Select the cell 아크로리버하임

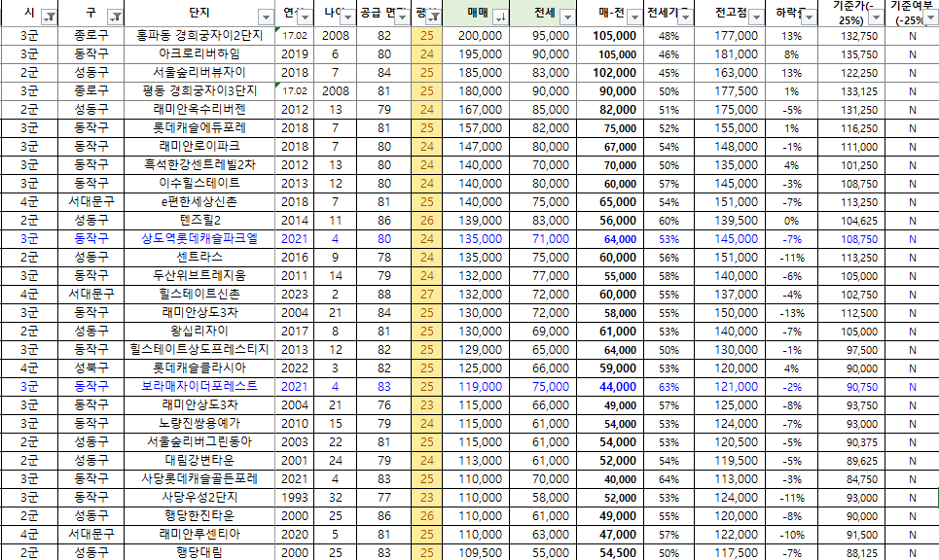[199, 54]
